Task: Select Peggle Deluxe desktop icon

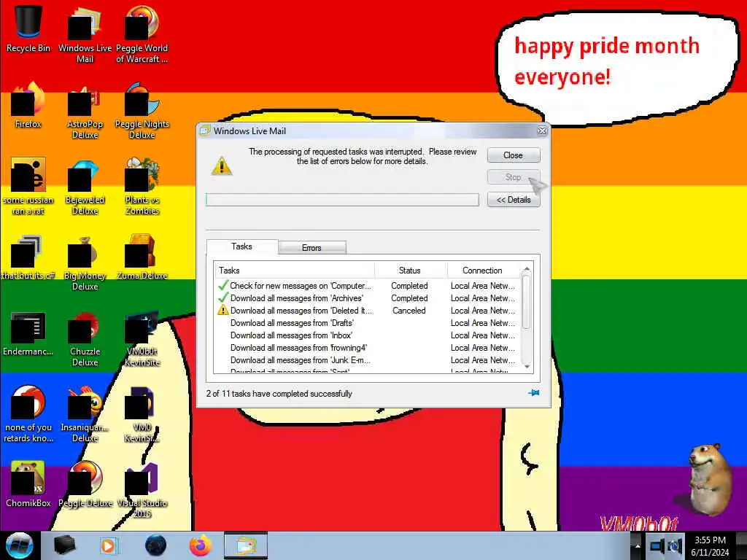Action: coord(85,484)
